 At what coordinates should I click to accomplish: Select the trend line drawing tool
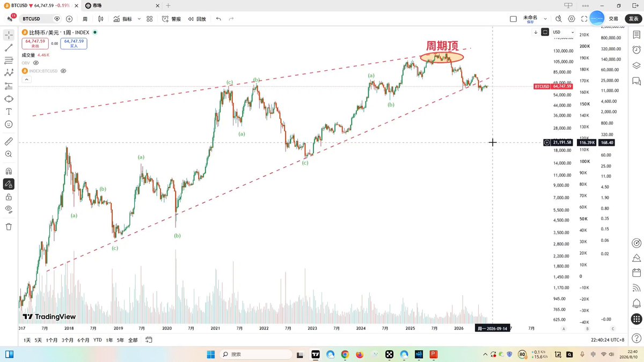pos(9,48)
